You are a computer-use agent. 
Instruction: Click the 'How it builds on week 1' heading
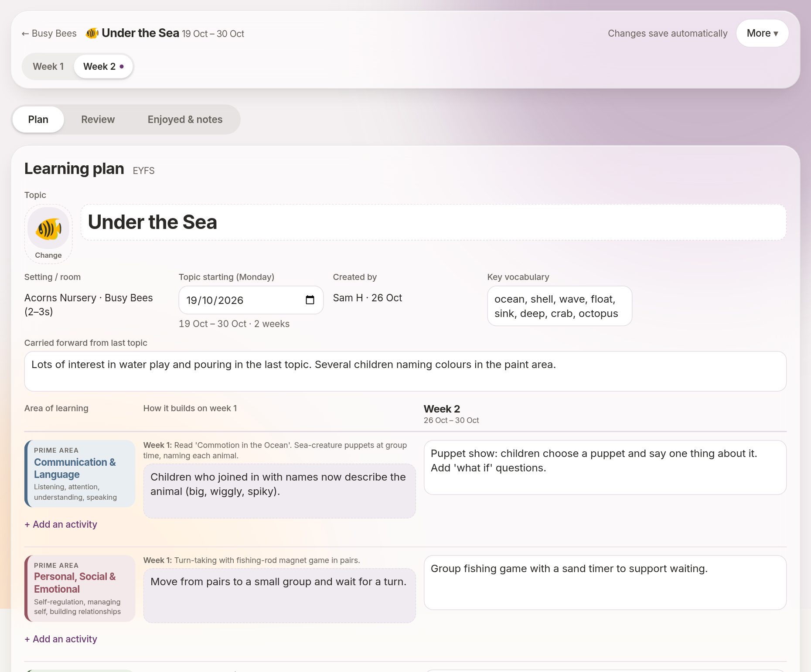pyautogui.click(x=190, y=408)
